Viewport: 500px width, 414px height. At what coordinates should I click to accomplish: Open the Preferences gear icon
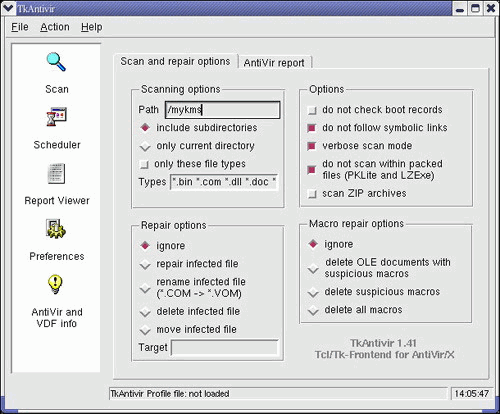[x=56, y=229]
